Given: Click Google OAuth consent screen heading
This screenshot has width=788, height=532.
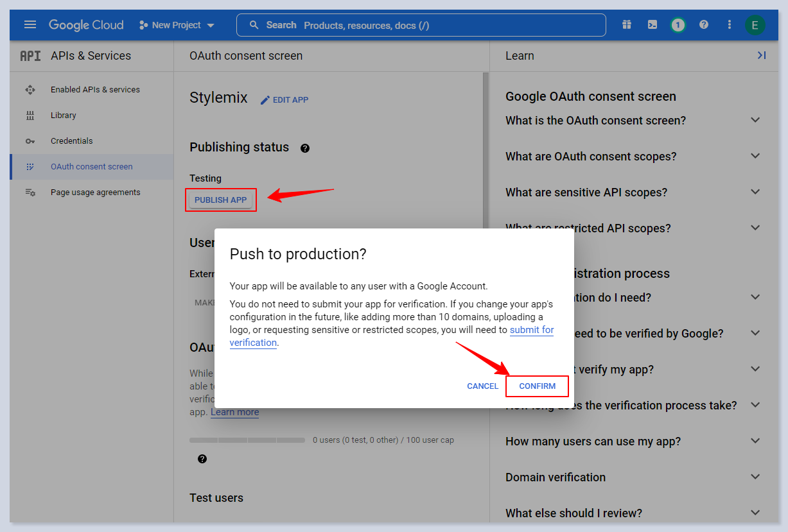Looking at the screenshot, I should [x=591, y=96].
